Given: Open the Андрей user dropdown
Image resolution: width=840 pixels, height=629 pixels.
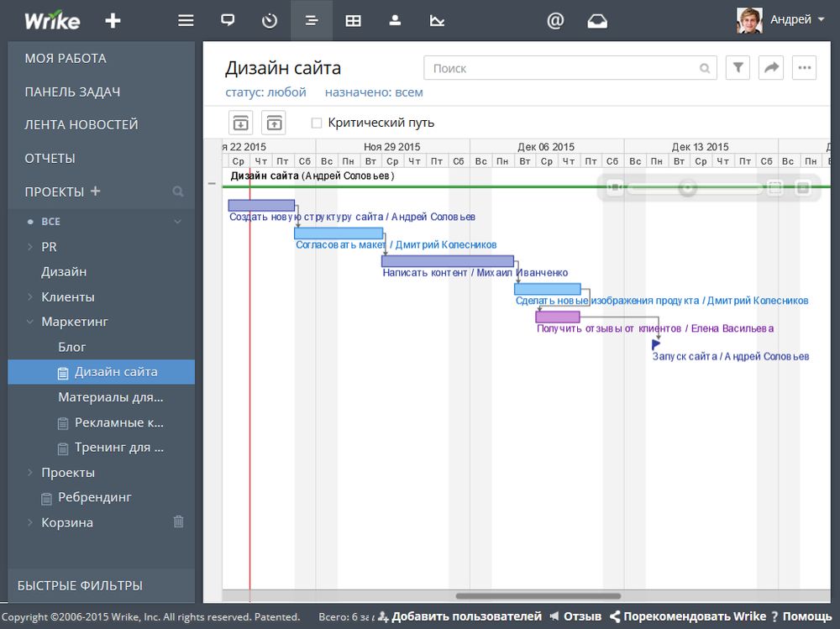Looking at the screenshot, I should coord(781,20).
